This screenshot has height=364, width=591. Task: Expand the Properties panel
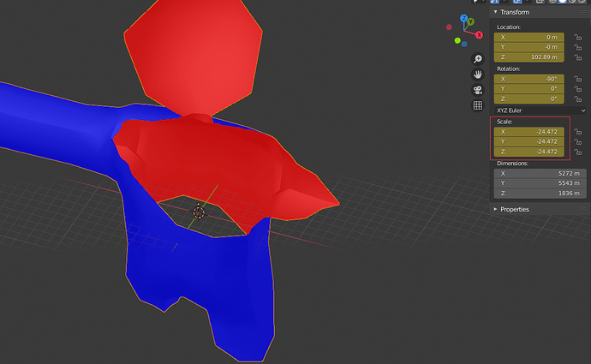coord(495,209)
